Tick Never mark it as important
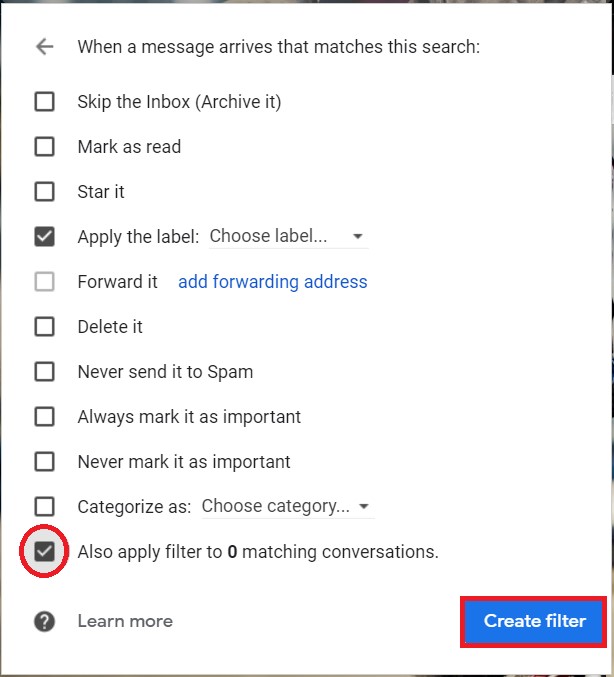 click(x=44, y=462)
